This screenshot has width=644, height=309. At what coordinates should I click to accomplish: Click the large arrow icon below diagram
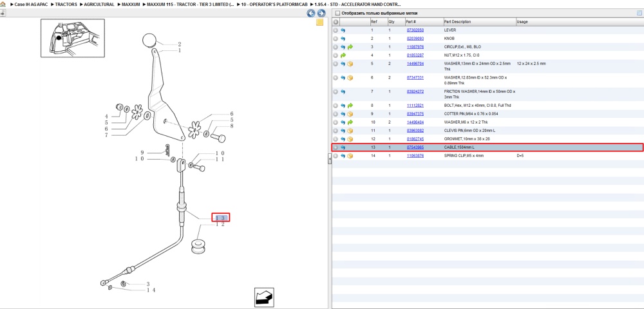click(x=264, y=297)
